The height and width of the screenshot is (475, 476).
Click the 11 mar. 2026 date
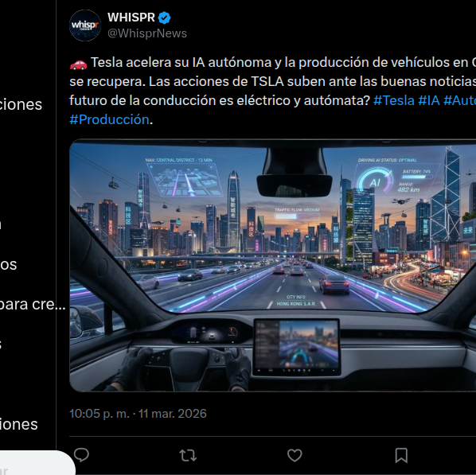[x=173, y=414]
